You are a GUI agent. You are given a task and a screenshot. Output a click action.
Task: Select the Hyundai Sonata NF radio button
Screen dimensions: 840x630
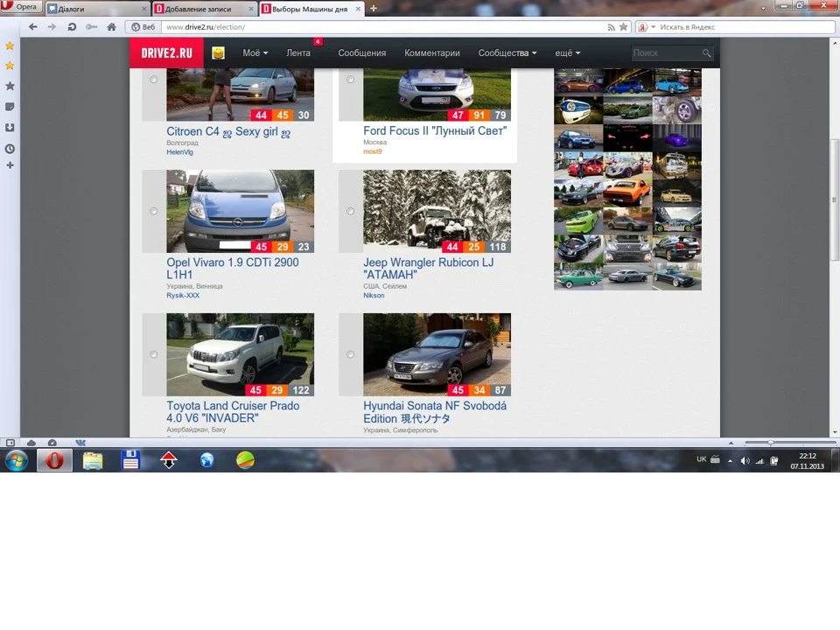350,354
